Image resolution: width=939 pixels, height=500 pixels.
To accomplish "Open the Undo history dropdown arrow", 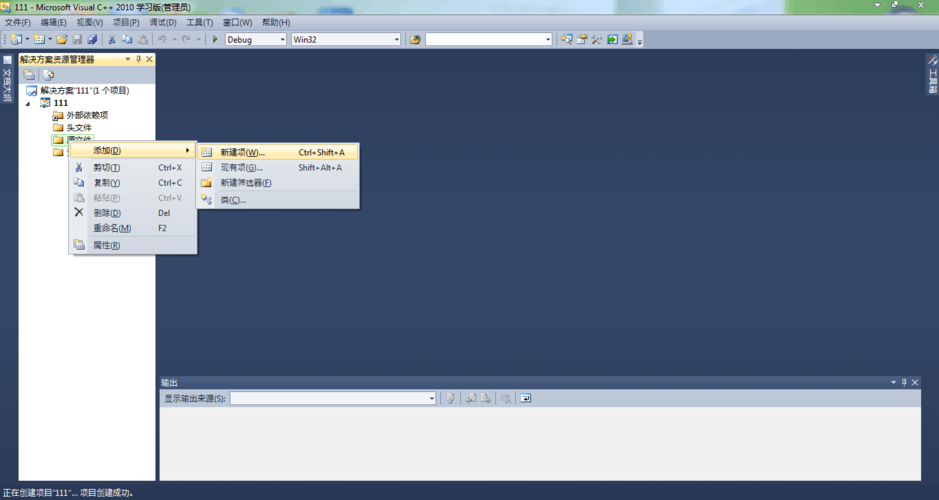I will pyautogui.click(x=174, y=40).
